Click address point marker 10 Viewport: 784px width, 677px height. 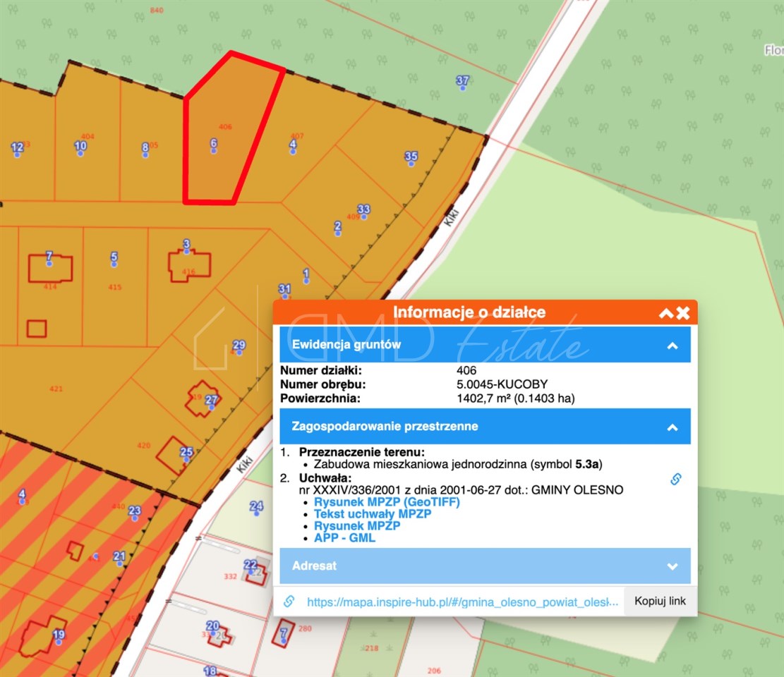(x=80, y=147)
